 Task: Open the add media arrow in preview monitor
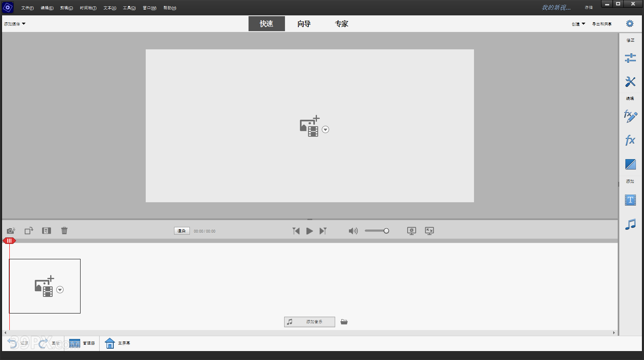325,130
